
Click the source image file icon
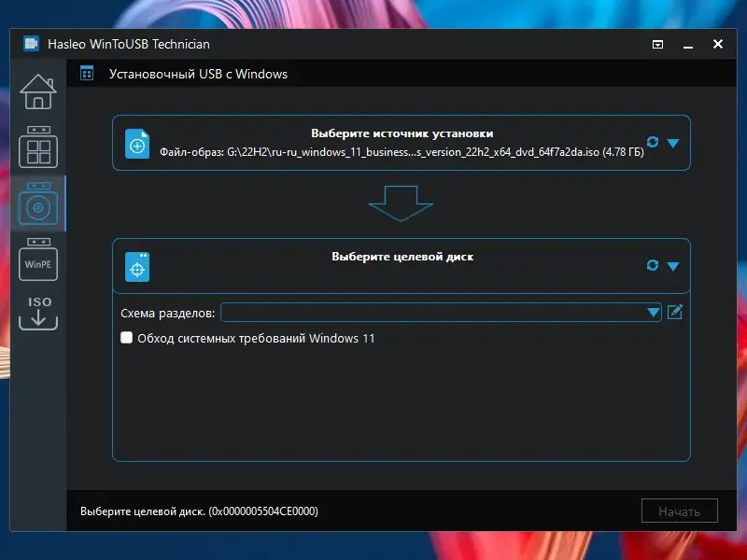coord(136,143)
